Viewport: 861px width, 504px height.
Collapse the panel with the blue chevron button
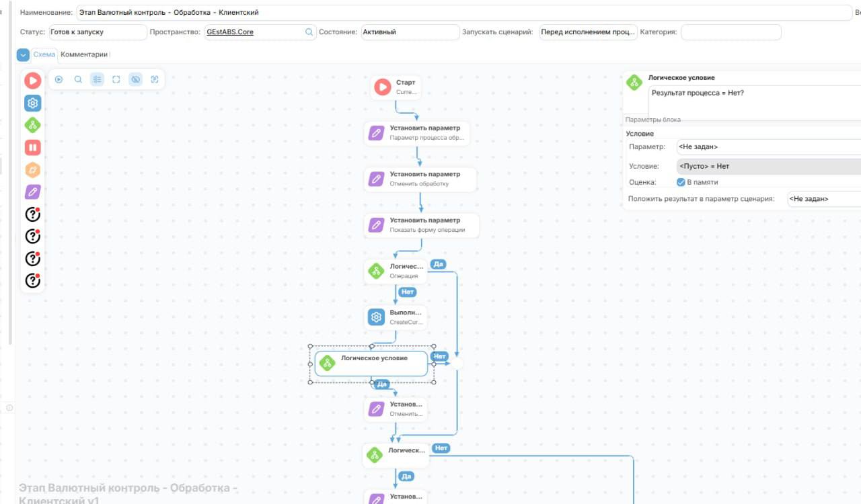23,54
